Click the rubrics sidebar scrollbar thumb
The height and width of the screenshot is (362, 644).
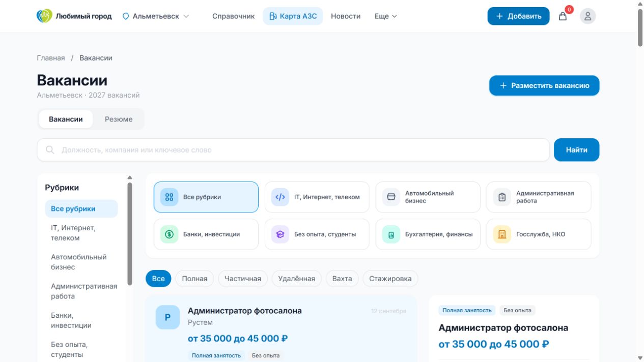pyautogui.click(x=130, y=234)
